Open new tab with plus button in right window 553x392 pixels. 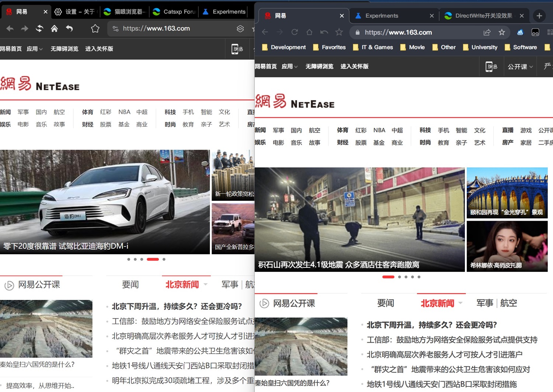pos(539,16)
